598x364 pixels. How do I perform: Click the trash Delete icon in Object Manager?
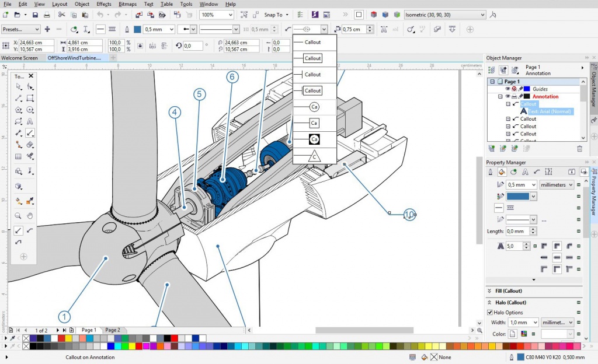(580, 149)
